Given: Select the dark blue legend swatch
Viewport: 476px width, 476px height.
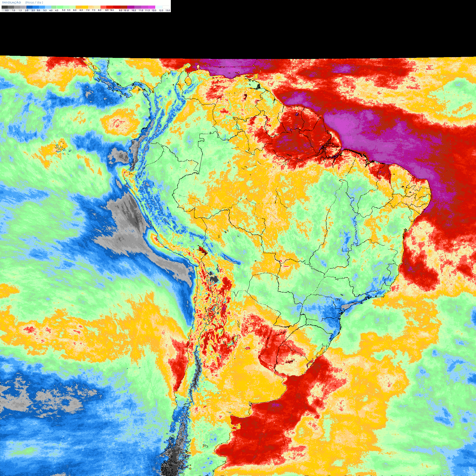Looking at the screenshot, I should [29, 7].
